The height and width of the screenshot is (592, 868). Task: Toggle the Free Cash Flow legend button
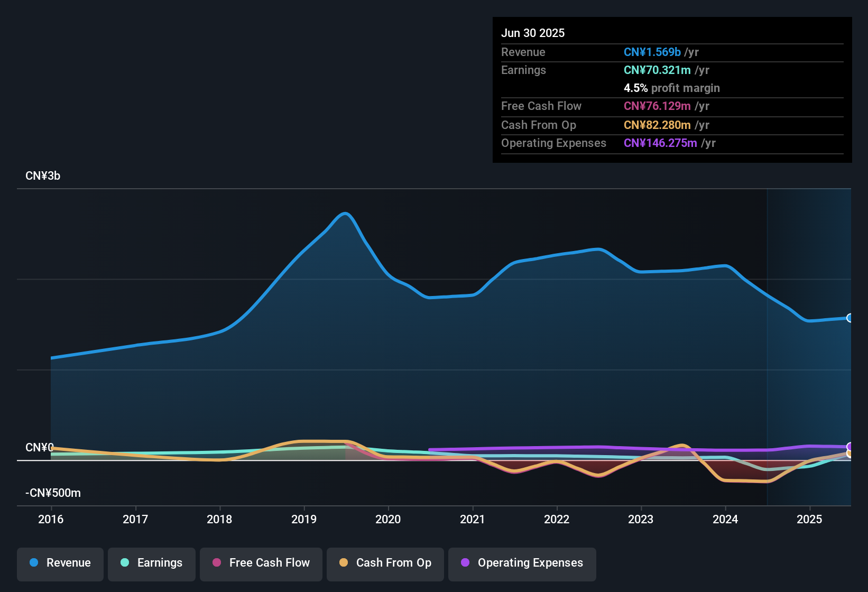(261, 564)
